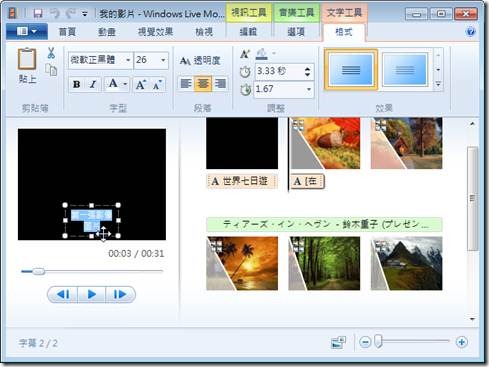Open Help with the question mark icon
Image resolution: width=489 pixels, height=367 pixels.
(x=471, y=32)
